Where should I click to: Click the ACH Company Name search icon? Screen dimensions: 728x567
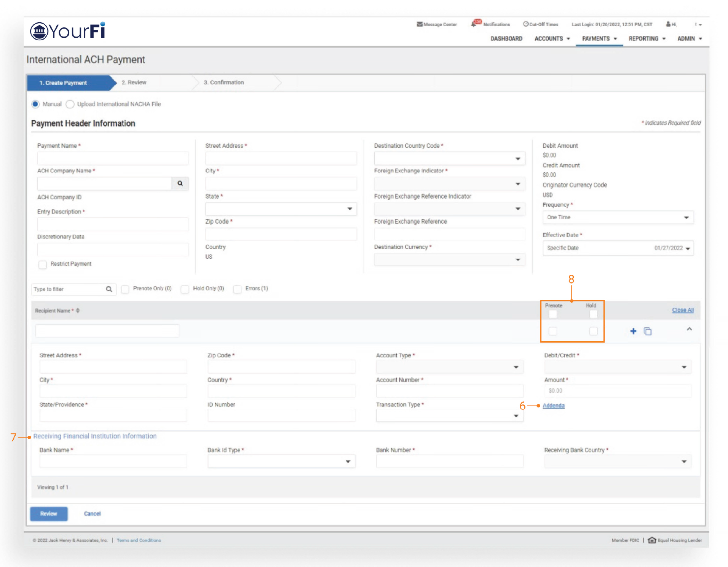tap(180, 183)
